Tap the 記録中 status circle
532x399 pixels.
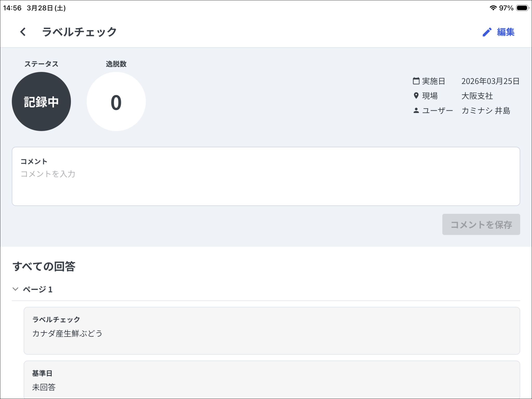tap(41, 102)
